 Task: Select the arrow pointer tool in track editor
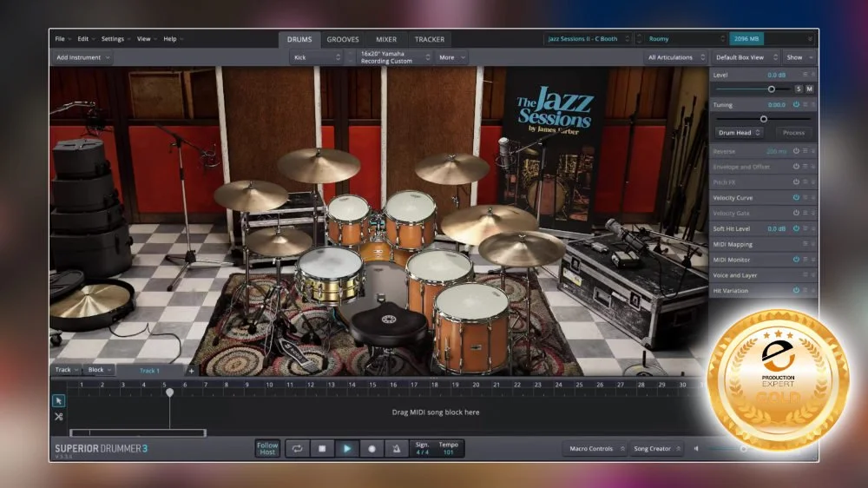58,400
